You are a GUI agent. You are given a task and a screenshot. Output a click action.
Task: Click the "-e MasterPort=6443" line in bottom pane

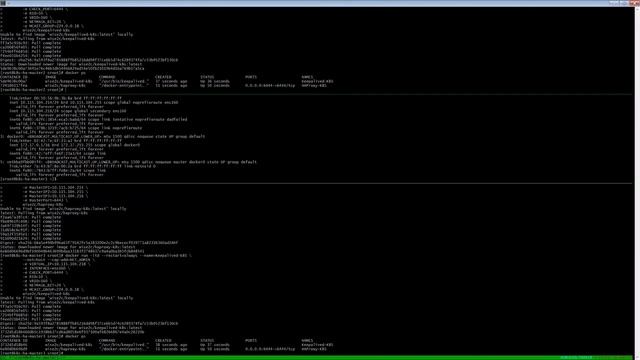point(45,200)
